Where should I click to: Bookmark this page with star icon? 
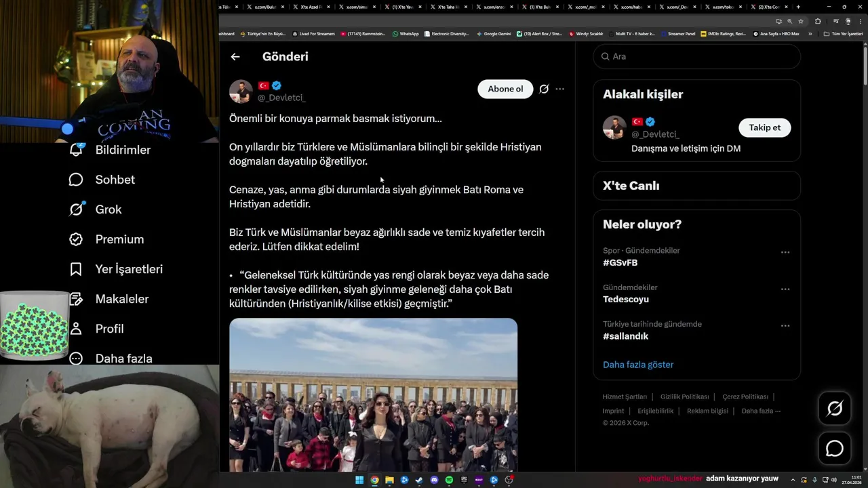801,21
